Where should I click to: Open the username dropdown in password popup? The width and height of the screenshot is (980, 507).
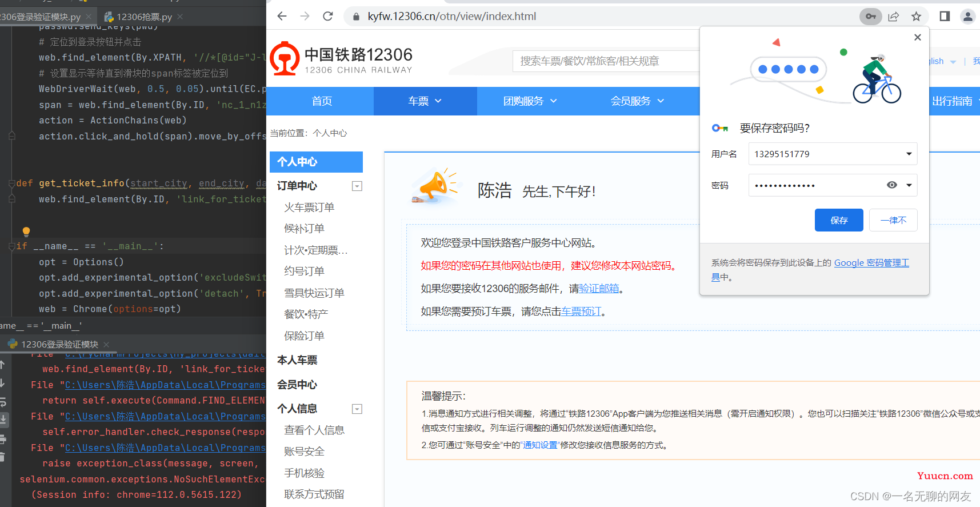909,154
